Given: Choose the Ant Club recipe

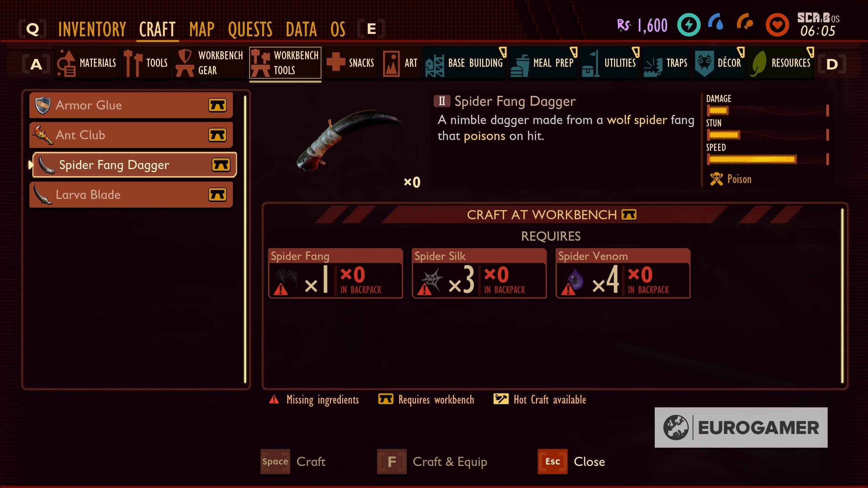Looking at the screenshot, I should tap(131, 135).
